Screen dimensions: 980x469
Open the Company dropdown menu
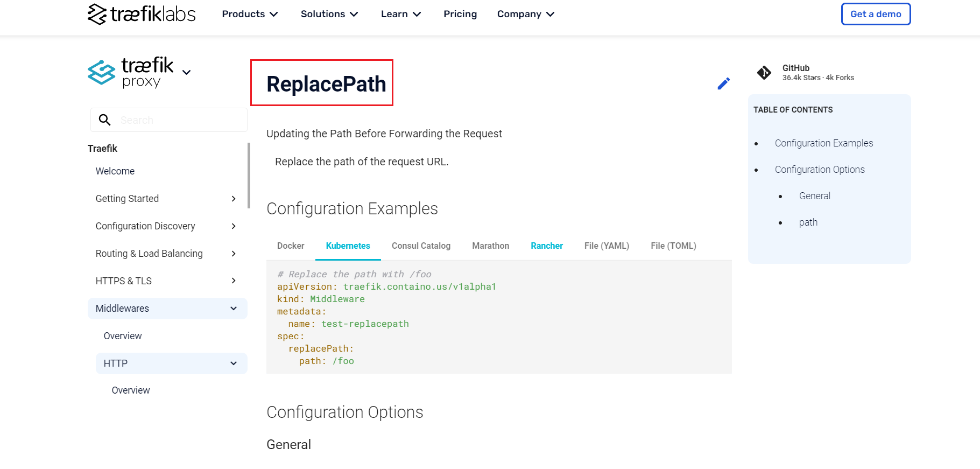click(526, 14)
